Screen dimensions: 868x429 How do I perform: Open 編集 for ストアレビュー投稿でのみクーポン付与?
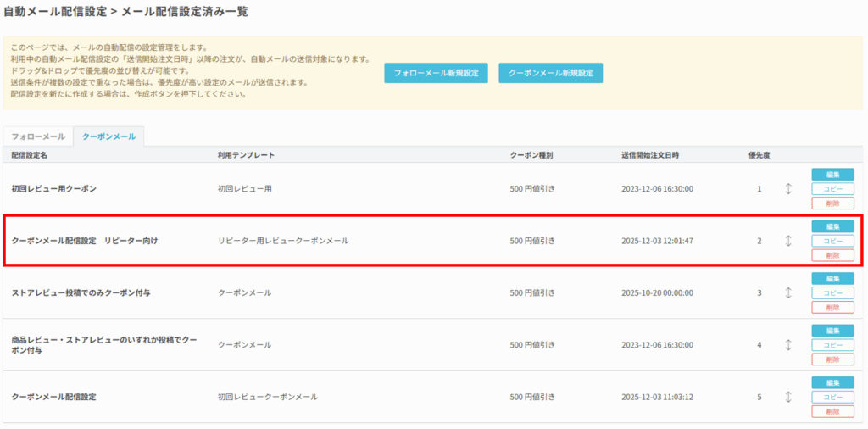[x=832, y=278]
